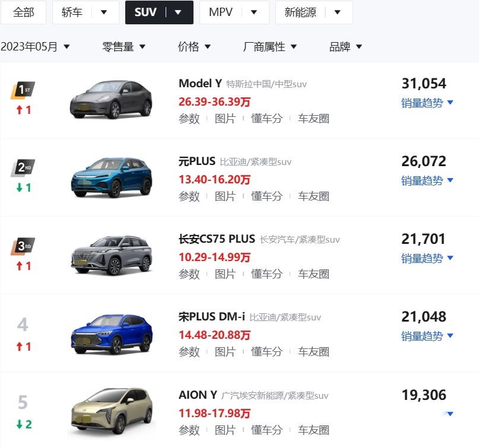Click the price 10.29-14.99万
Viewport: 479px width, 448px height.
point(214,257)
